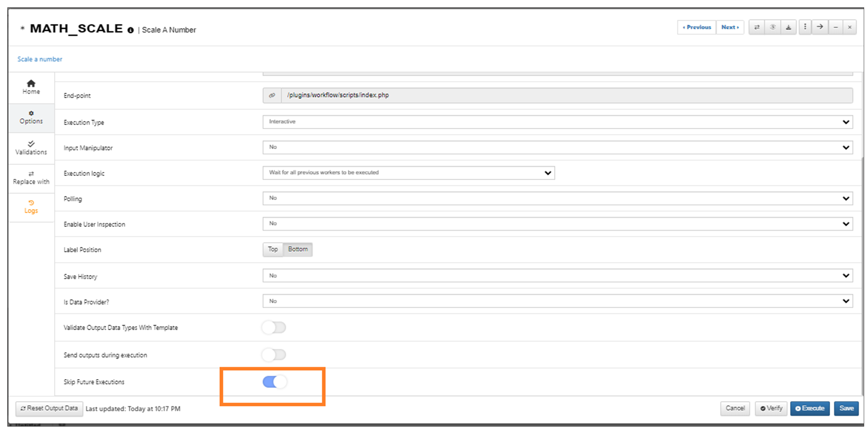868x437 pixels.
Task: Switch to the Validations sidebar tab
Action: coord(31,148)
